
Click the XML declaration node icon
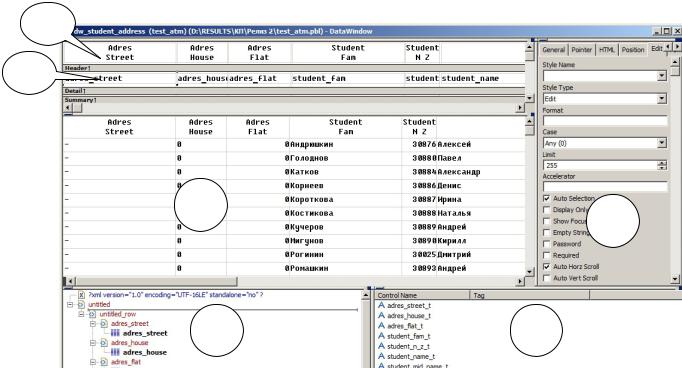[x=81, y=295]
